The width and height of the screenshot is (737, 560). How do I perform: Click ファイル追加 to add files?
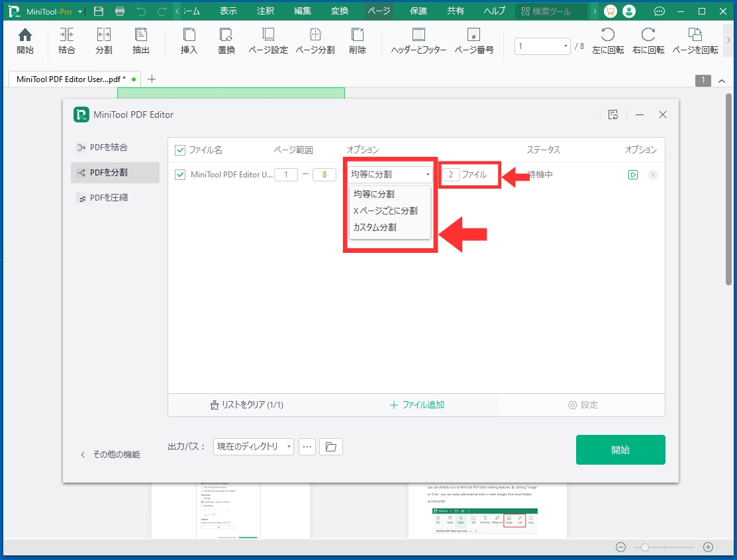(x=417, y=405)
